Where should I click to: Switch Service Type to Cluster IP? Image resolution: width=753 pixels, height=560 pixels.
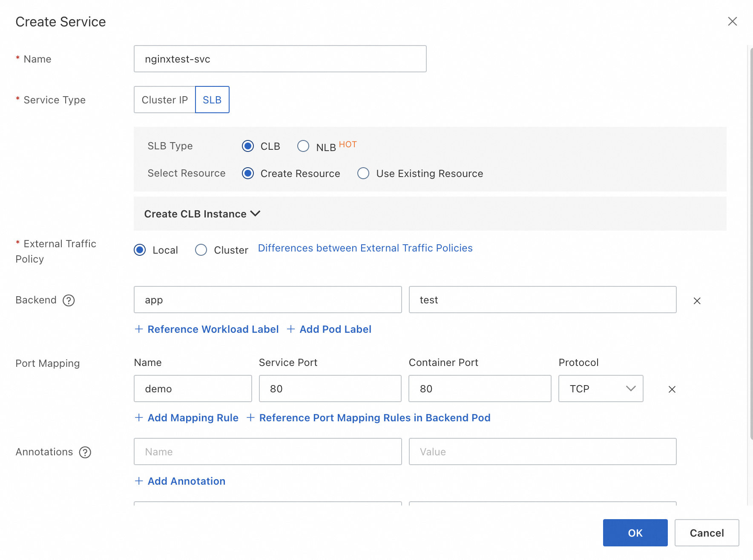coord(164,100)
